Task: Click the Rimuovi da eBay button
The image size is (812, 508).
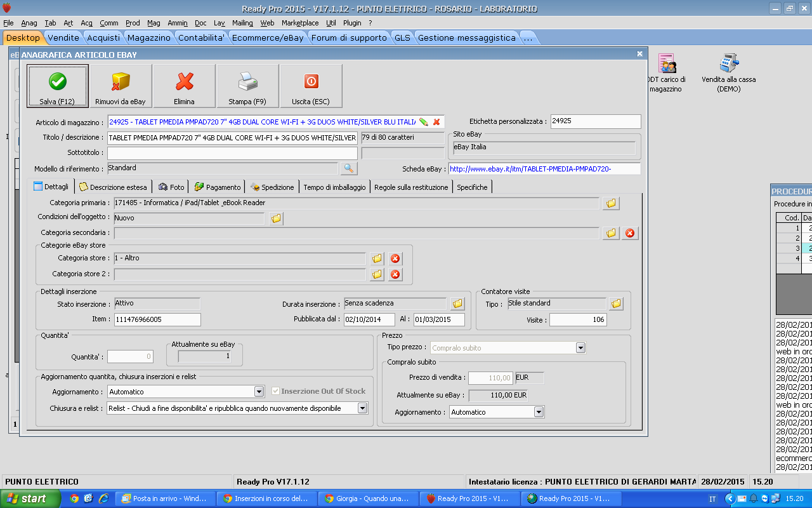Action: tap(121, 86)
